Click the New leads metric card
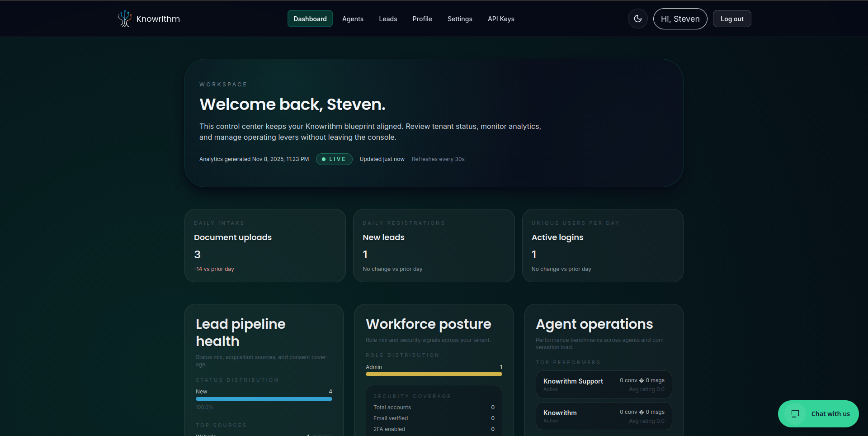This screenshot has width=868, height=436. coord(434,246)
